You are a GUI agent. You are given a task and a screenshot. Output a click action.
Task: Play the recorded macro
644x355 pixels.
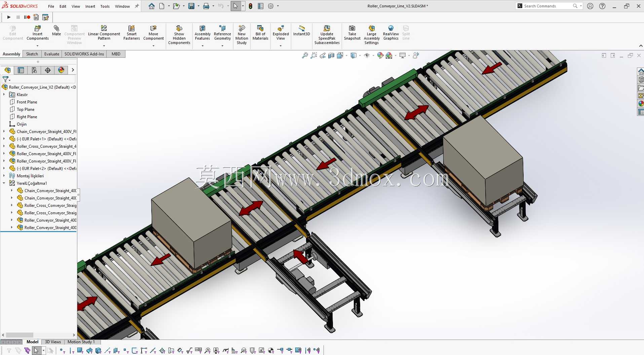point(9,17)
